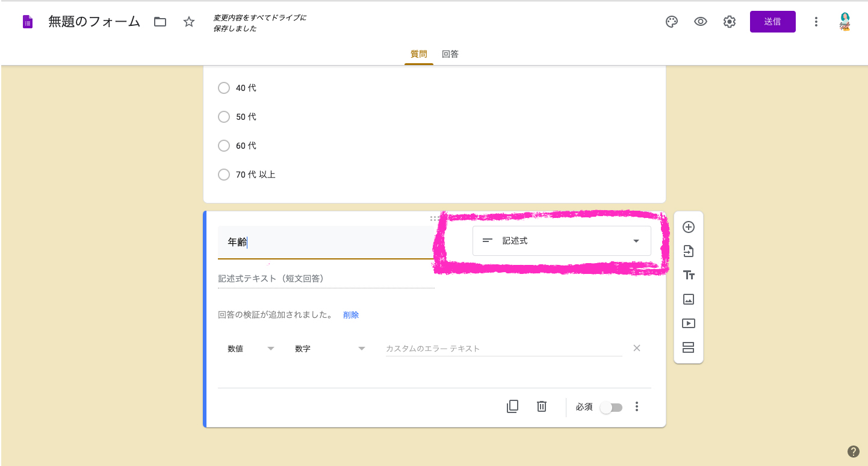
Task: Open the header more options menu
Action: pyautogui.click(x=816, y=22)
